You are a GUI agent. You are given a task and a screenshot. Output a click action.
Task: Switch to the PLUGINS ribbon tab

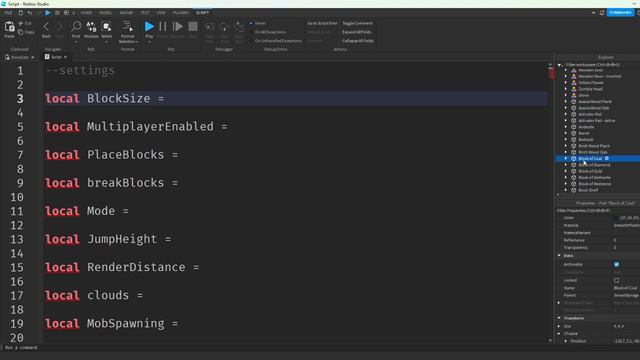181,13
